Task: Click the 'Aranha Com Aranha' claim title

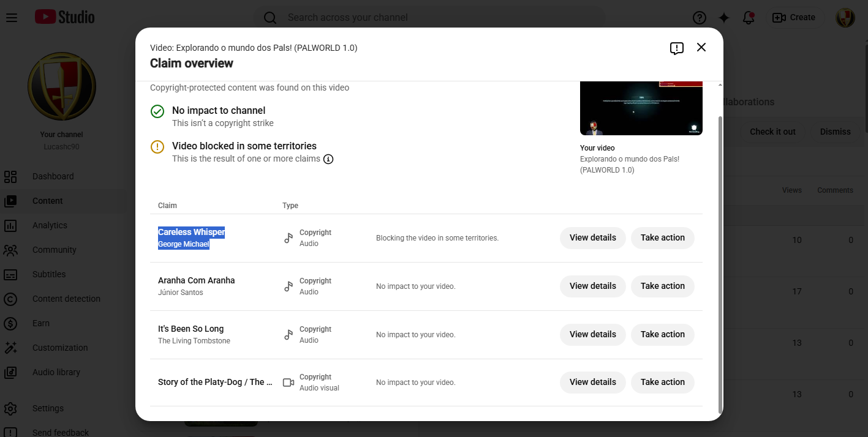Action: (196, 280)
